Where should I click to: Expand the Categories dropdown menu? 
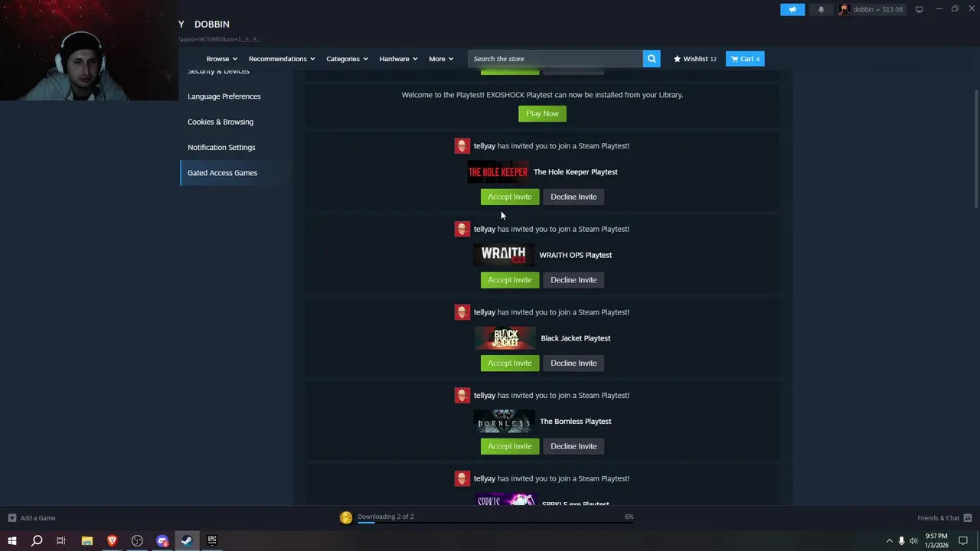[x=347, y=59]
